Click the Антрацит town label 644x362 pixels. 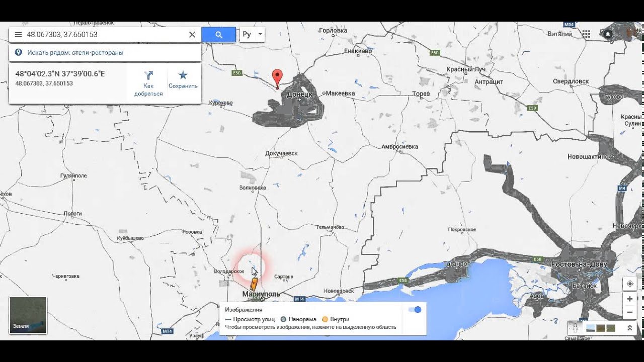coord(489,81)
